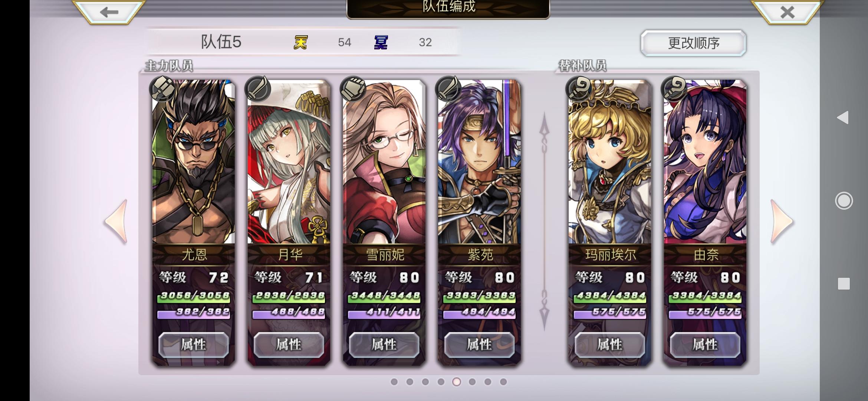Select 月华's character portrait
The image size is (868, 401).
(289, 162)
